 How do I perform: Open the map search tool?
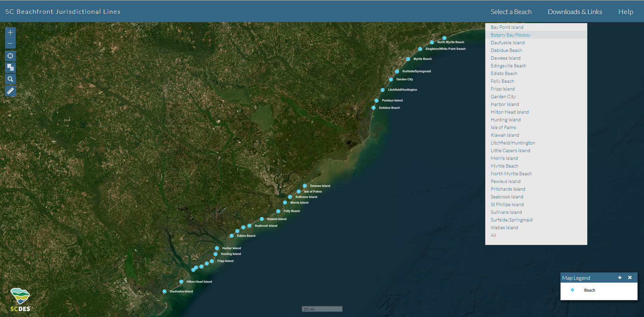click(10, 79)
